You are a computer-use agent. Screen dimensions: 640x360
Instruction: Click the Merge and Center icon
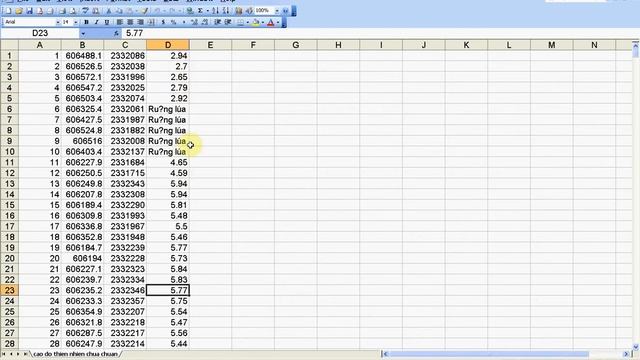click(151, 22)
